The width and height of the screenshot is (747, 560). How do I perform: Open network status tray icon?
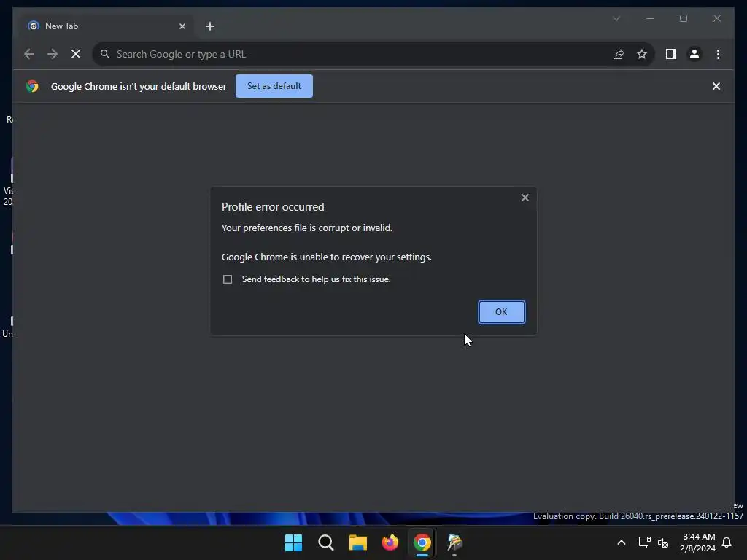pos(644,542)
